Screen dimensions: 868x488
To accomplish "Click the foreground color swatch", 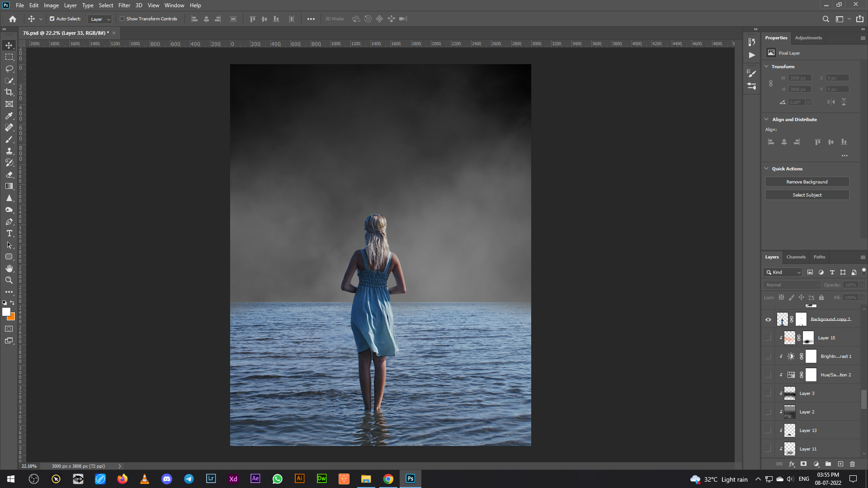I will click(x=6, y=312).
